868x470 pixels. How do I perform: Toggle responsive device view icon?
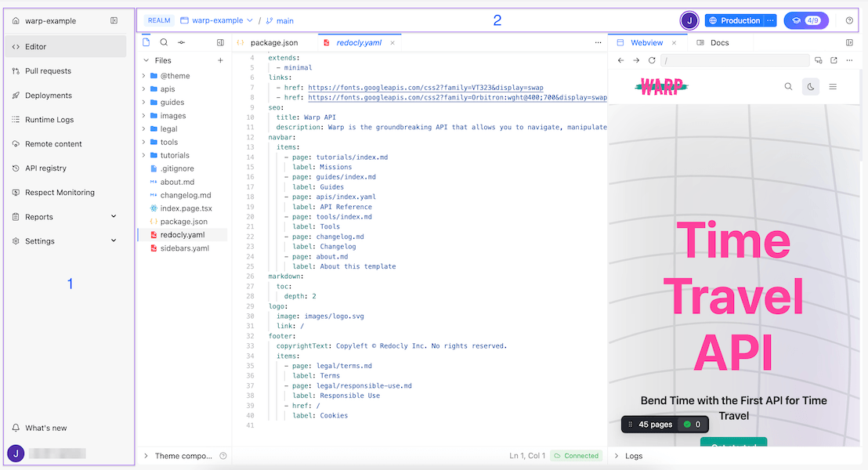tap(818, 60)
